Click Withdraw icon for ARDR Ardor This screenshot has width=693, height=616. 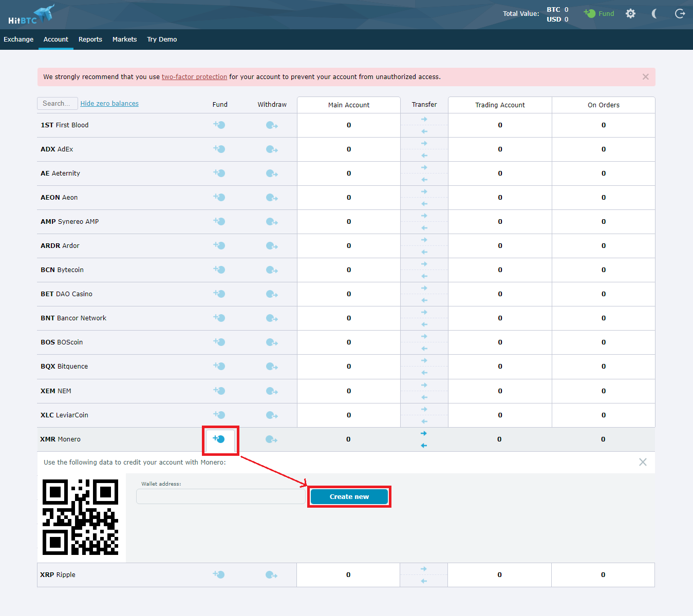coord(272,246)
